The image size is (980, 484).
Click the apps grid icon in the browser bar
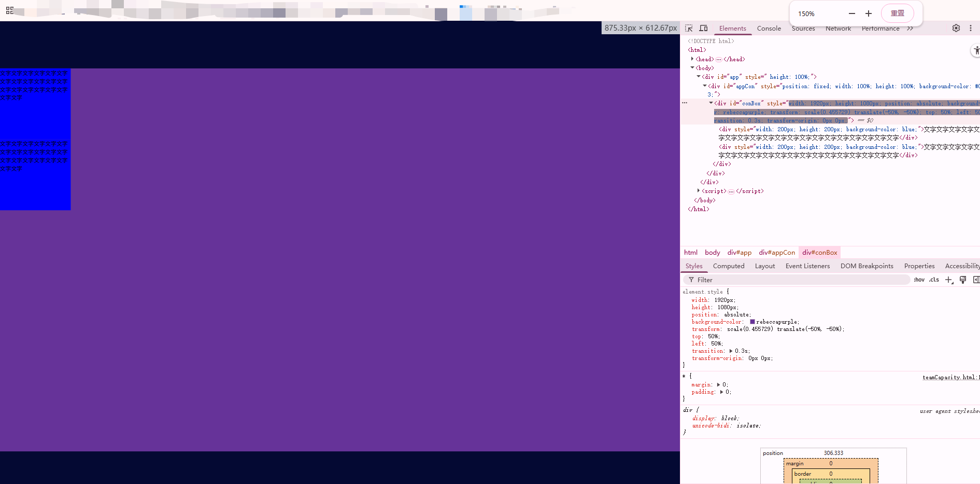[x=10, y=10]
